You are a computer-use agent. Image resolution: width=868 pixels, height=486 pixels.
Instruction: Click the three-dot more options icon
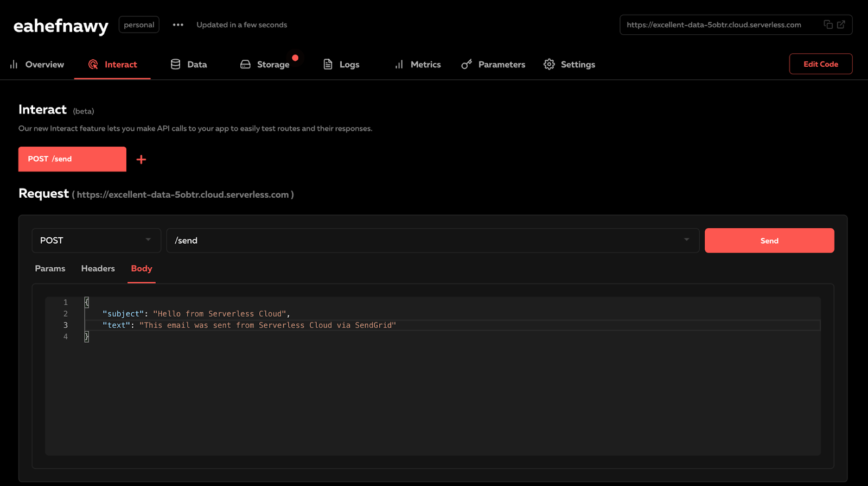point(178,25)
